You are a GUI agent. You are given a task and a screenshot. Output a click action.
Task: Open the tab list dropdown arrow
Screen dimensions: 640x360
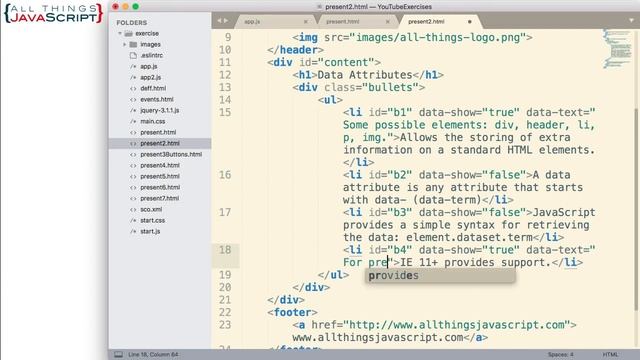coord(632,21)
